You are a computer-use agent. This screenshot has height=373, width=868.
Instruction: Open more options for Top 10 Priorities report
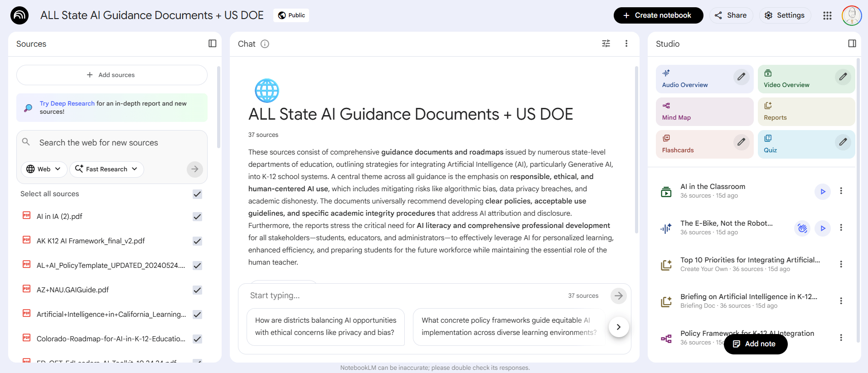tap(841, 264)
